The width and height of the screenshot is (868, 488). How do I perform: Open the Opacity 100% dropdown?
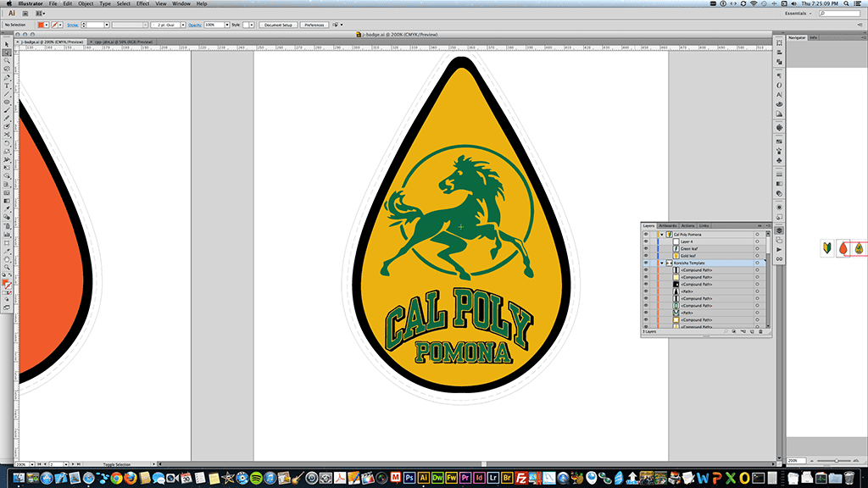point(227,25)
